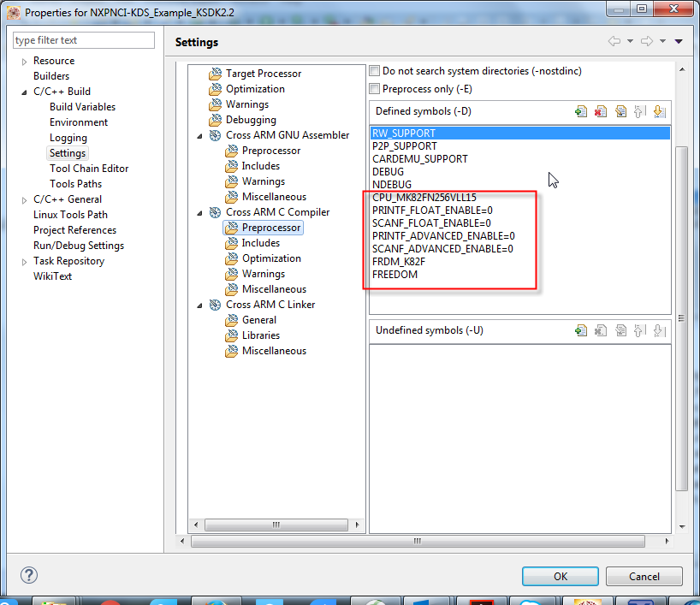Select RW_SUPPORT symbol

(x=519, y=133)
